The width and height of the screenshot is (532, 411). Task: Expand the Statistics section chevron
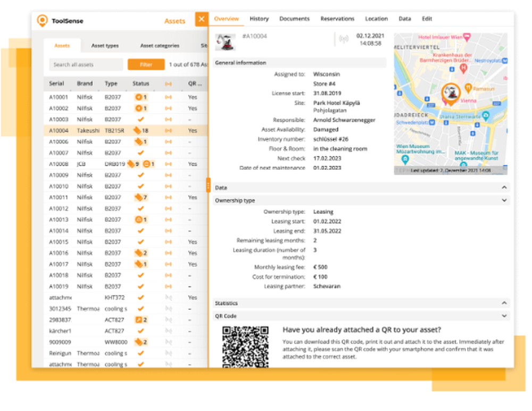[x=504, y=303]
